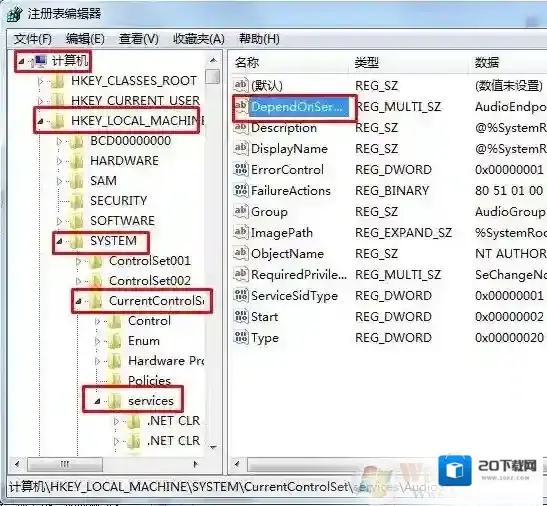Click the binary icon of FailureActions value
The width and height of the screenshot is (547, 506).
click(241, 190)
